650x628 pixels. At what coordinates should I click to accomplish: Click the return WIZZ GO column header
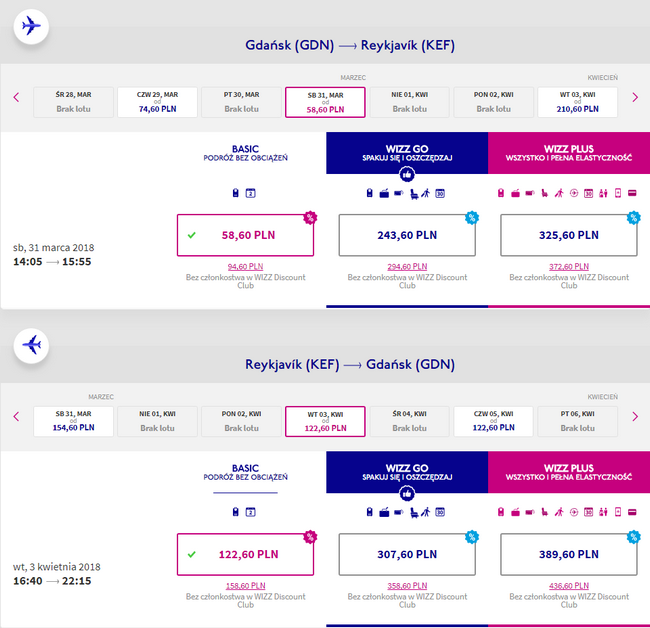(407, 472)
